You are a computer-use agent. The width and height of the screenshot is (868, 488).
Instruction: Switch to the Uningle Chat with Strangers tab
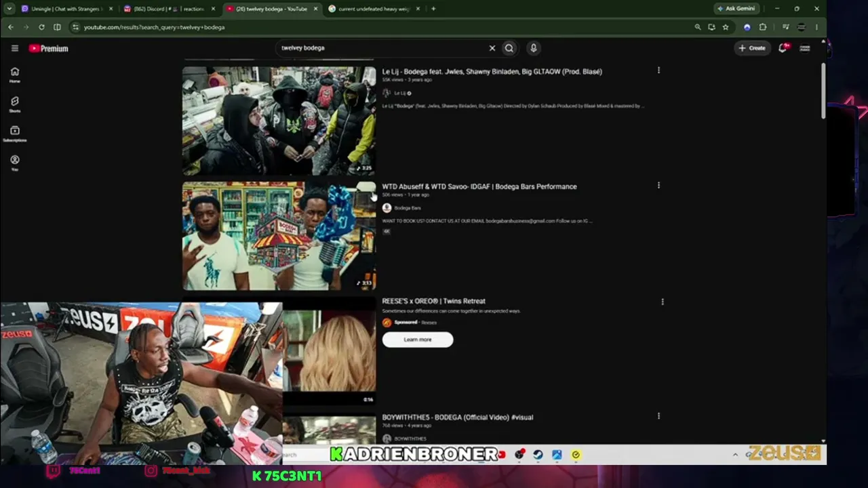(x=66, y=9)
